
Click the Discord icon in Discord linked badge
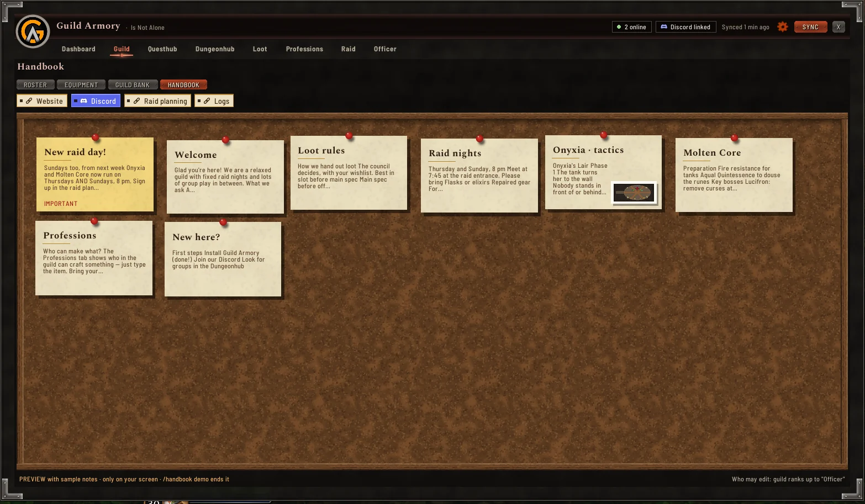point(664,26)
